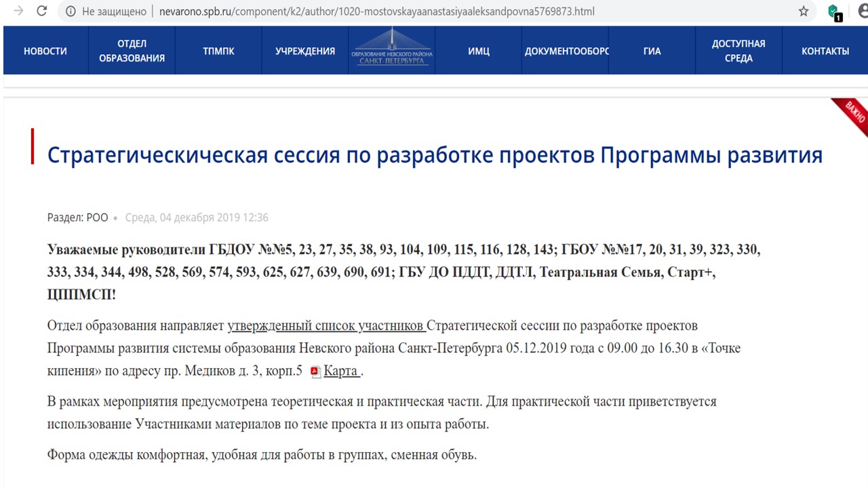Open ДОСТУПНАЯ СРЕДА page

[738, 51]
